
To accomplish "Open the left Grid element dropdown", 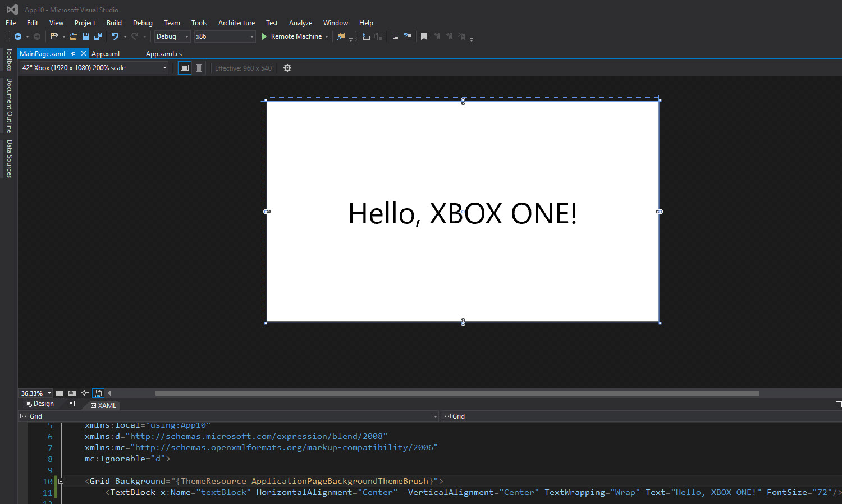I will pyautogui.click(x=228, y=416).
